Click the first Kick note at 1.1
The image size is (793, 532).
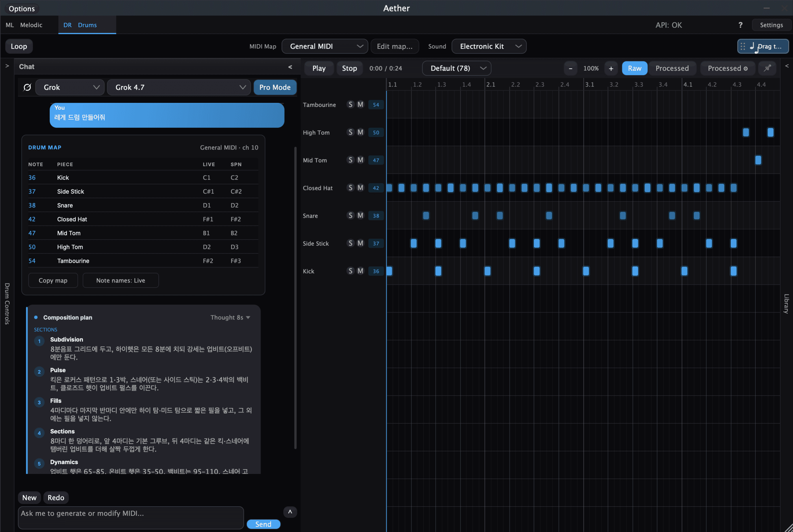pos(389,271)
